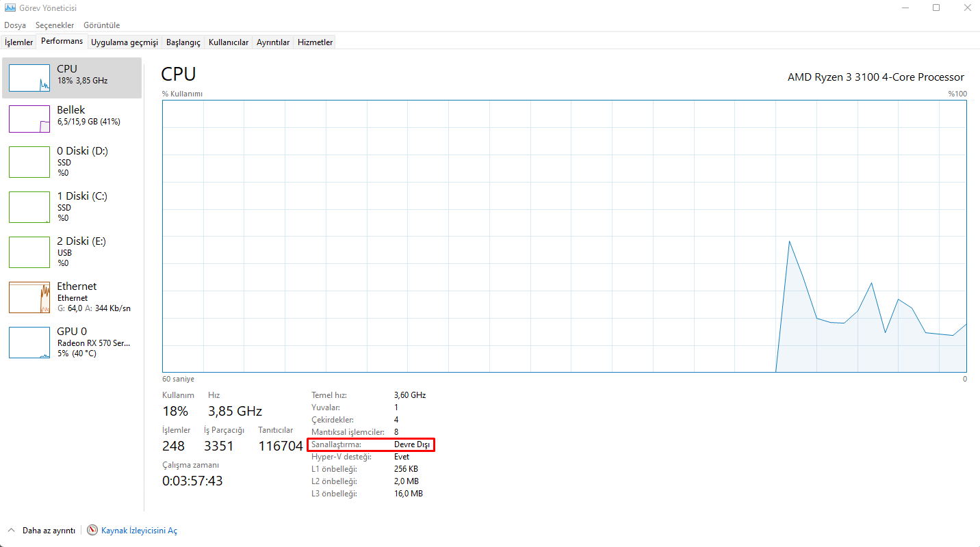The image size is (980, 547).
Task: Go to the Kullanıcılar tab
Action: pos(229,42)
